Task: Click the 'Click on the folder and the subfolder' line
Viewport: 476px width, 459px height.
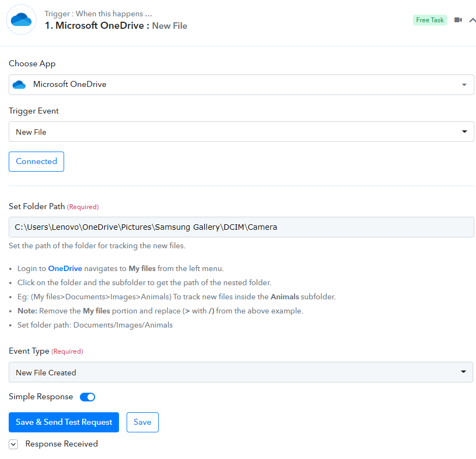Action: pos(144,283)
